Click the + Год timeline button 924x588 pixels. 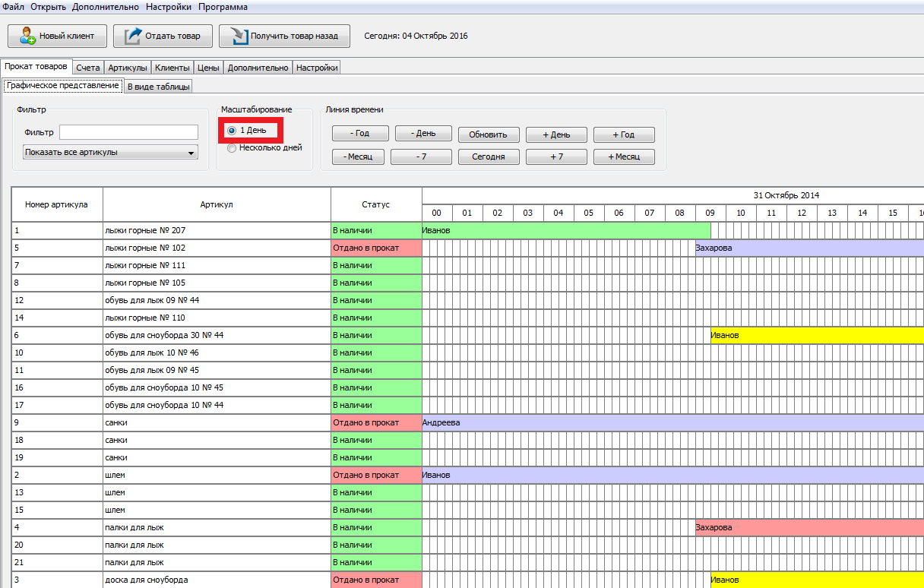(624, 134)
